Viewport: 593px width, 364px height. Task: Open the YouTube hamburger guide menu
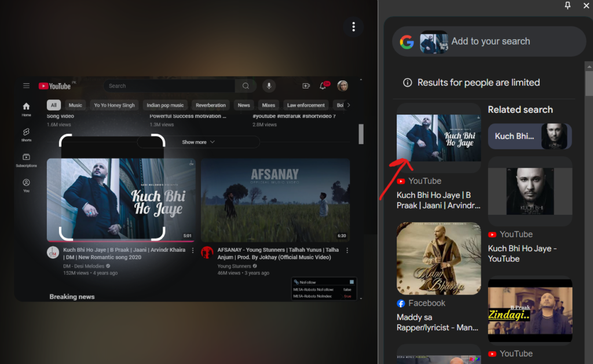coord(26,86)
